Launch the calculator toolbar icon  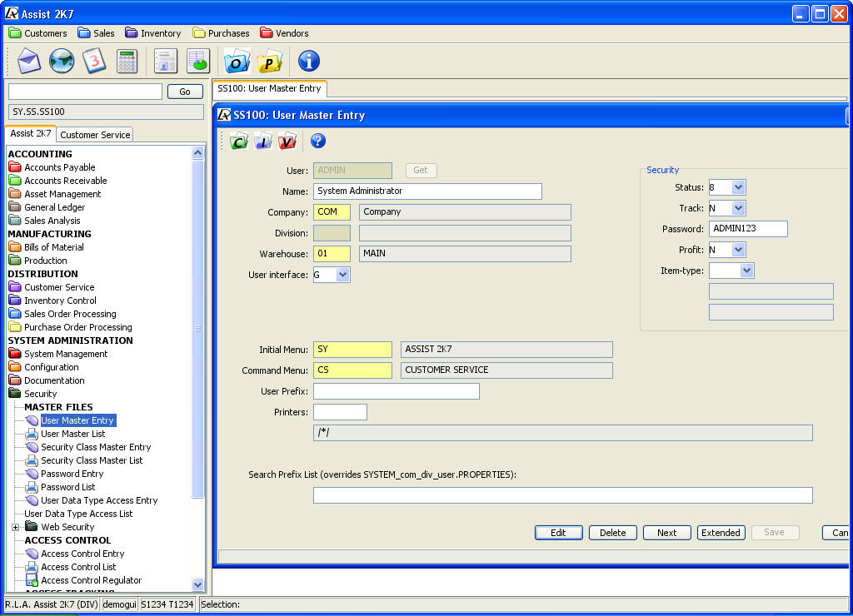click(x=127, y=61)
